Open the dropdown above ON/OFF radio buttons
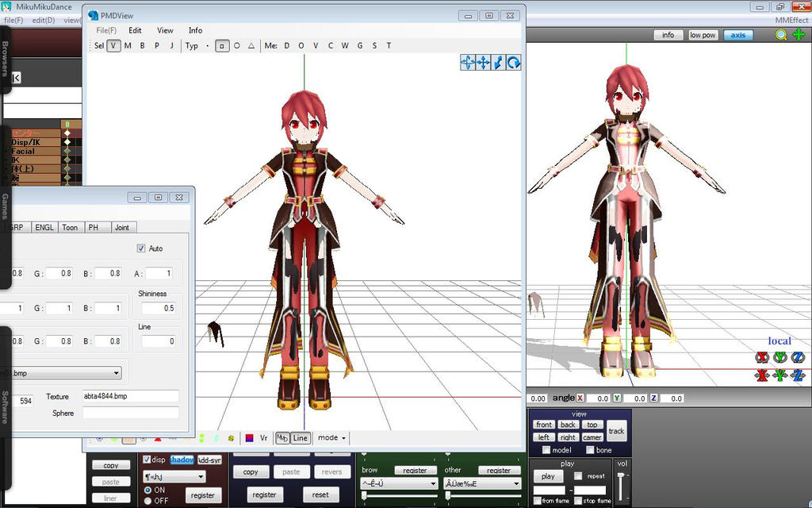This screenshot has height=508, width=812. click(x=174, y=477)
